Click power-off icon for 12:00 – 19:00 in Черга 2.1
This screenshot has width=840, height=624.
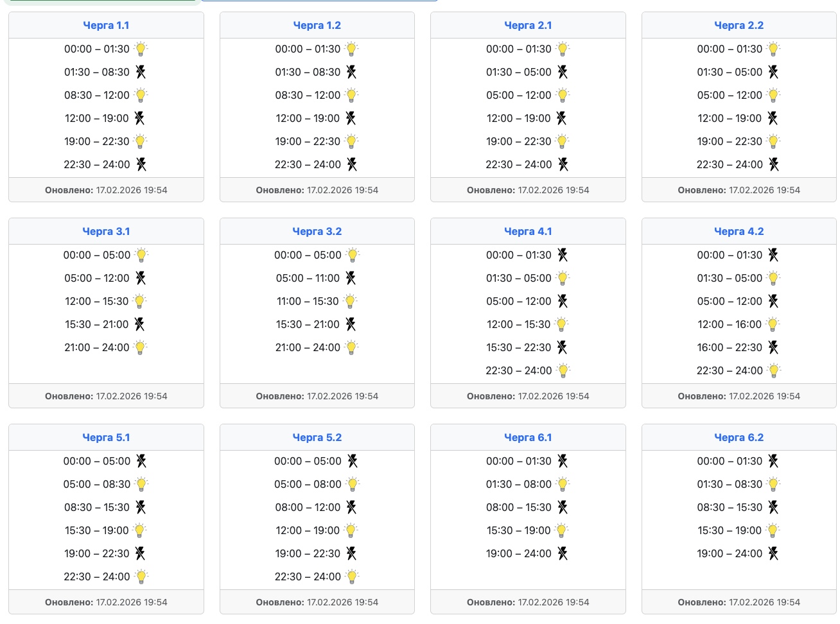coord(561,118)
